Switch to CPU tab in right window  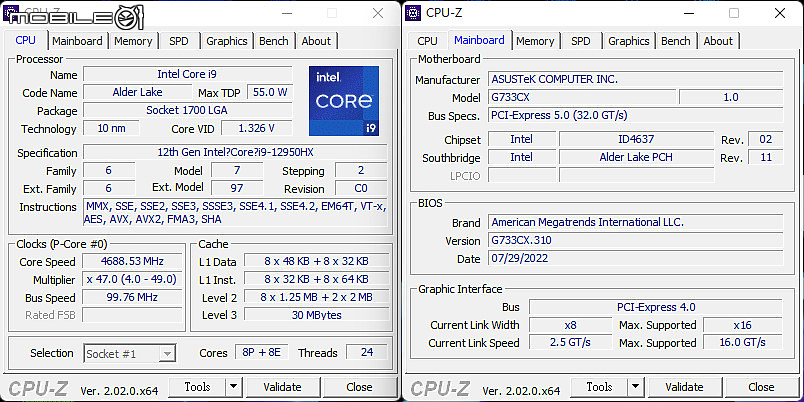[427, 41]
